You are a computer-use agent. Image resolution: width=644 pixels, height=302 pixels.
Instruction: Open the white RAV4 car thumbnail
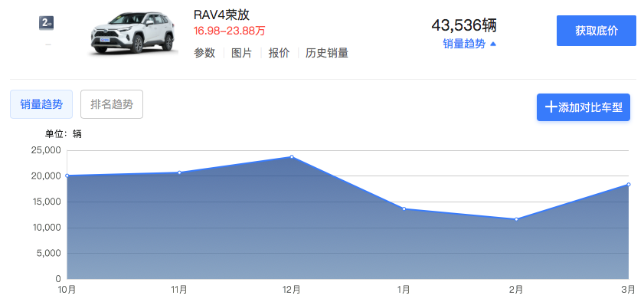132,33
